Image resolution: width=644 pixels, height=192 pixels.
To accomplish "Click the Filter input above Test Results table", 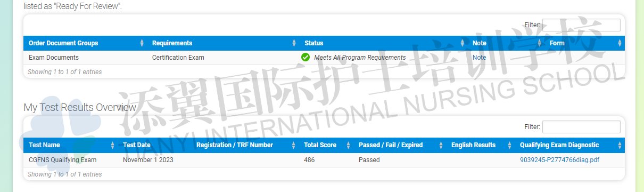I will [x=581, y=127].
